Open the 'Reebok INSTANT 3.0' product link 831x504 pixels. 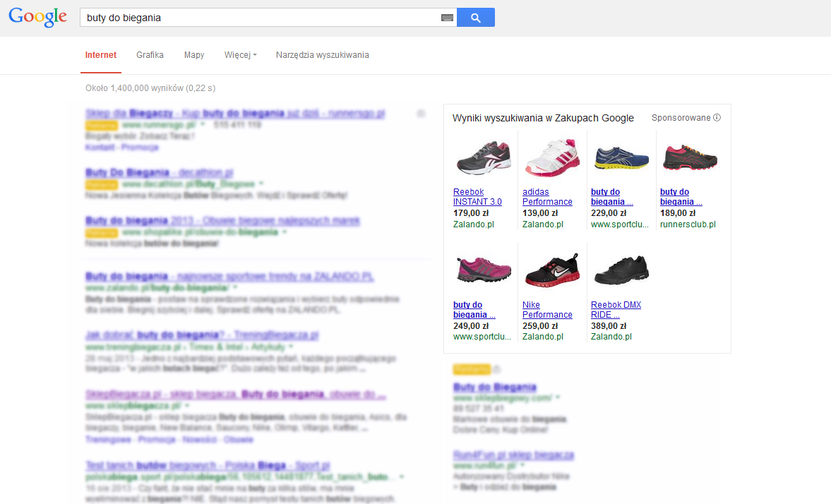[477, 197]
